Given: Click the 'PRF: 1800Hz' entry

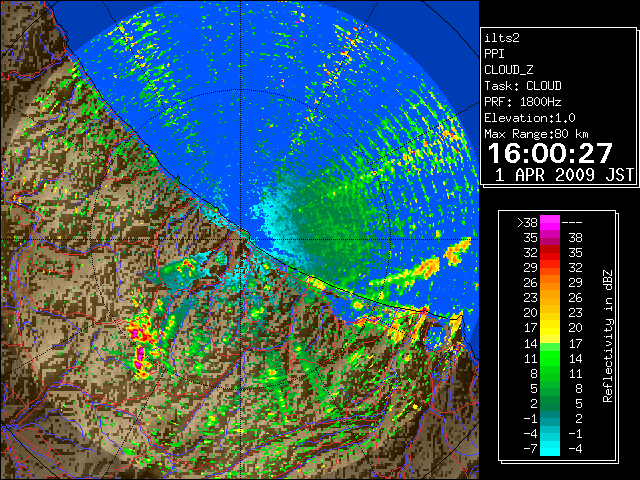Looking at the screenshot, I should pyautogui.click(x=523, y=102).
